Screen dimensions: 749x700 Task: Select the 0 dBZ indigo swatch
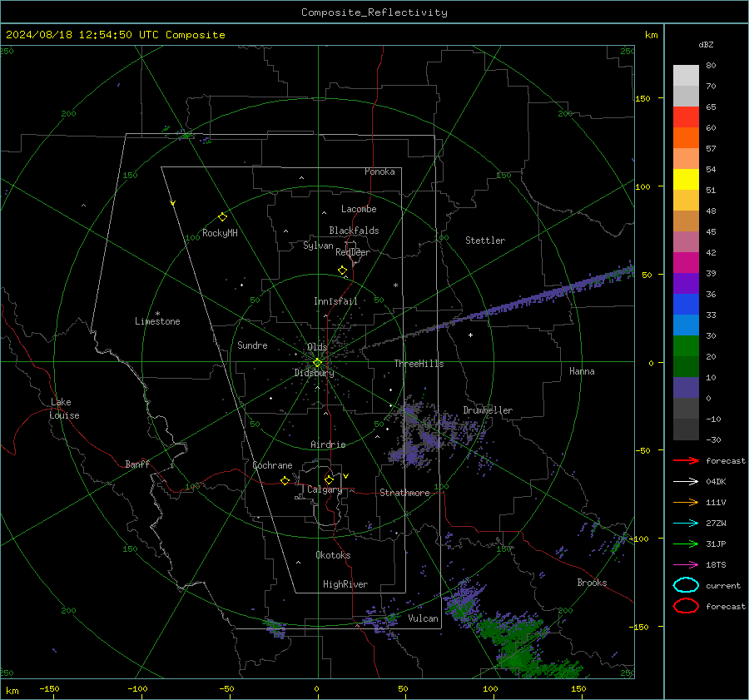point(686,388)
